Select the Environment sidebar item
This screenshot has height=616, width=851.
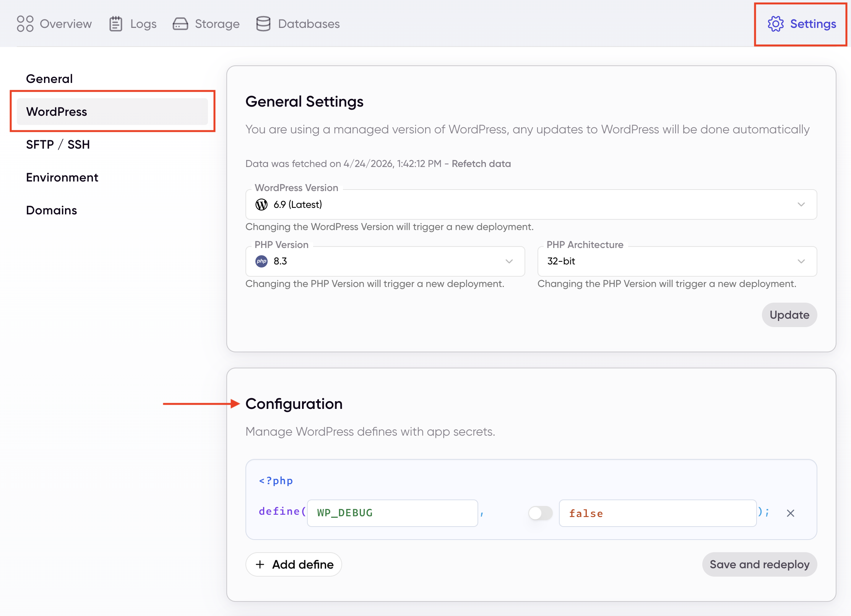click(62, 177)
